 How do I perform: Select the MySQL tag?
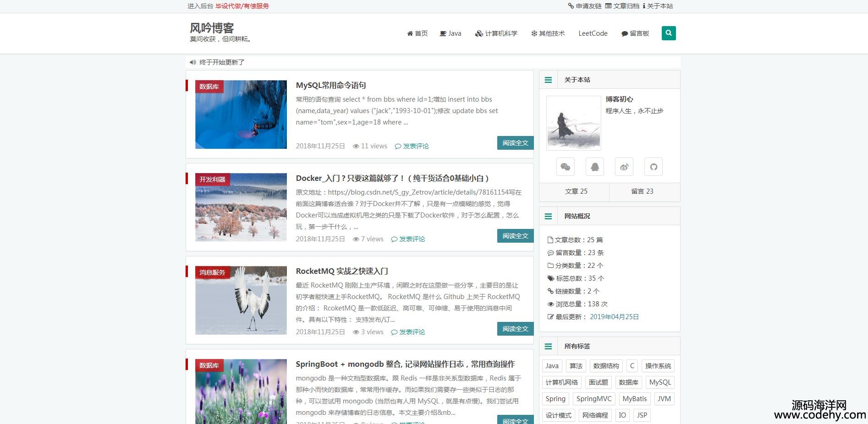[660, 382]
